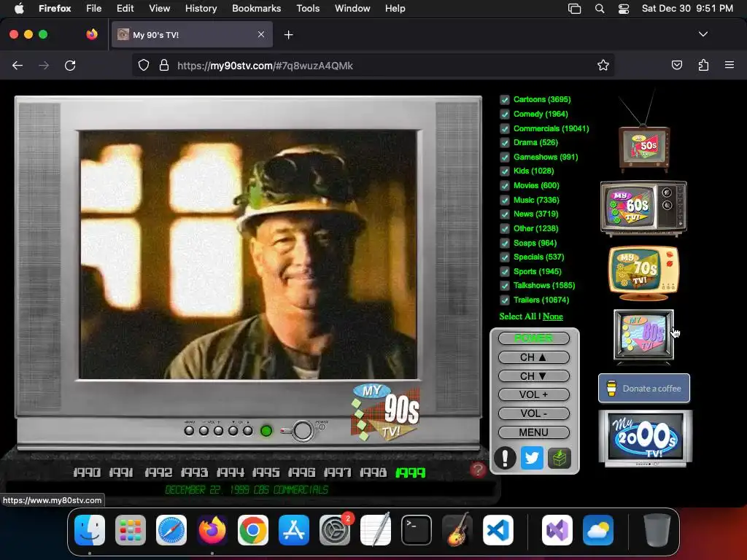747x560 pixels.
Task: Open the Extensions puzzle icon
Action: coord(703,65)
